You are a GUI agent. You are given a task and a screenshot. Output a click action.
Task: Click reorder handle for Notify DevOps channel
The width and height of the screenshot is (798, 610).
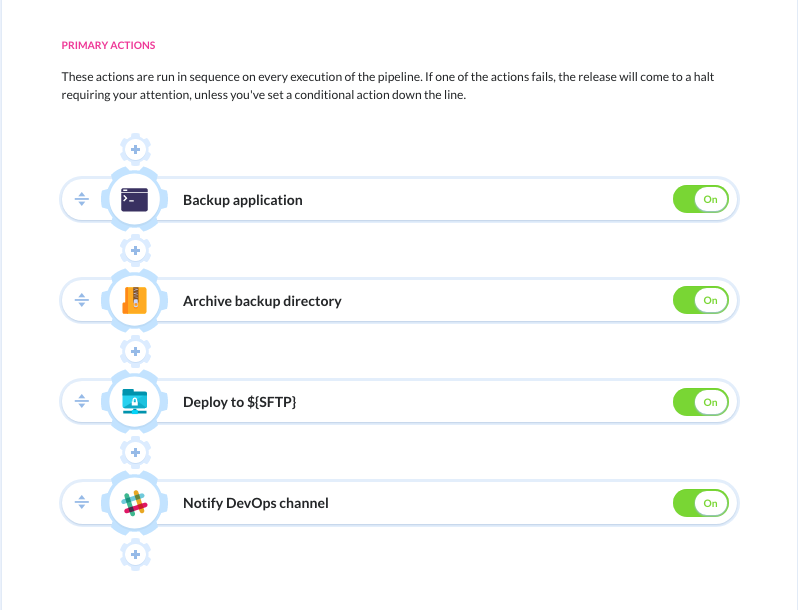pyautogui.click(x=81, y=503)
